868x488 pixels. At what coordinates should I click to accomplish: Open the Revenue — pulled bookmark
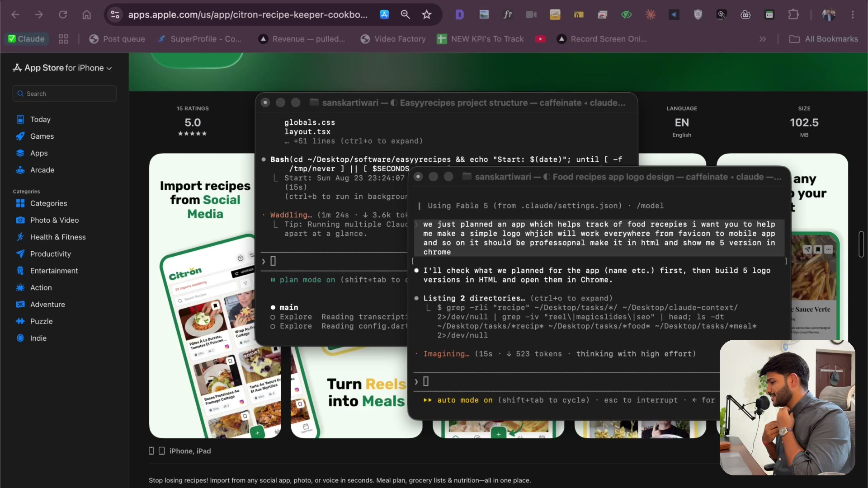tap(302, 39)
